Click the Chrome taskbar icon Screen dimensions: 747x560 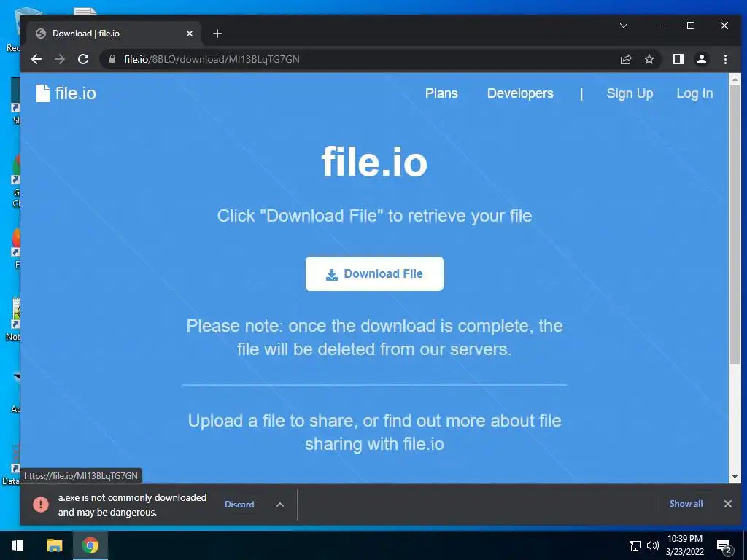[x=90, y=545]
